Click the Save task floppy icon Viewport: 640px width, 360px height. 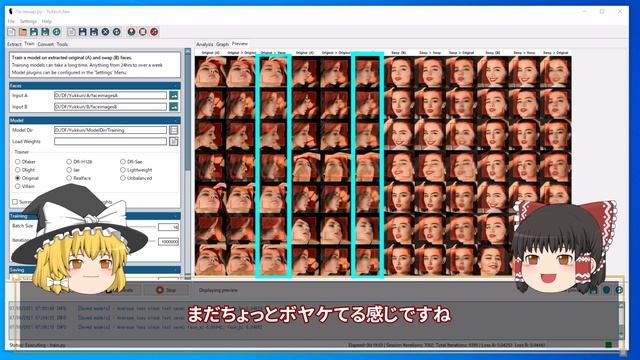point(83,32)
